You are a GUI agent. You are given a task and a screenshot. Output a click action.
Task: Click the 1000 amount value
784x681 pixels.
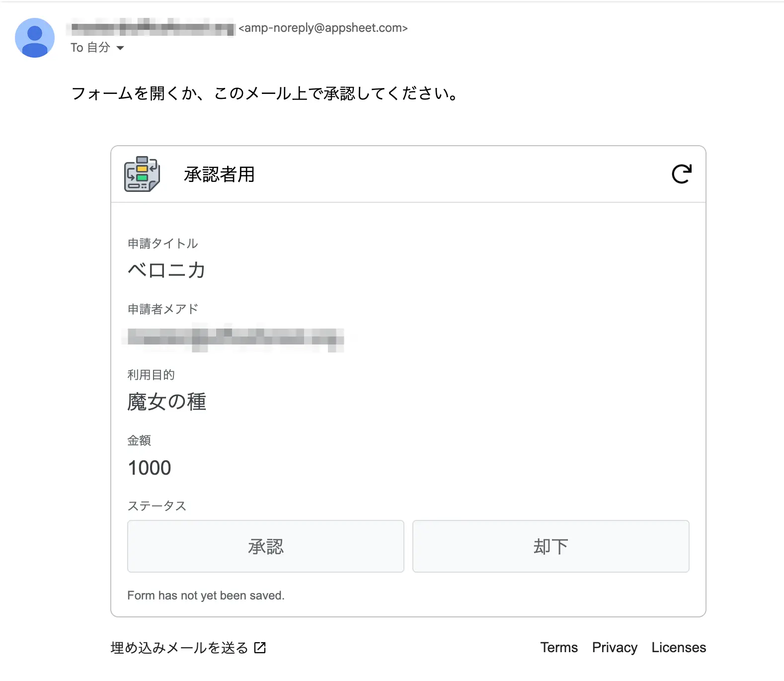[x=150, y=468]
